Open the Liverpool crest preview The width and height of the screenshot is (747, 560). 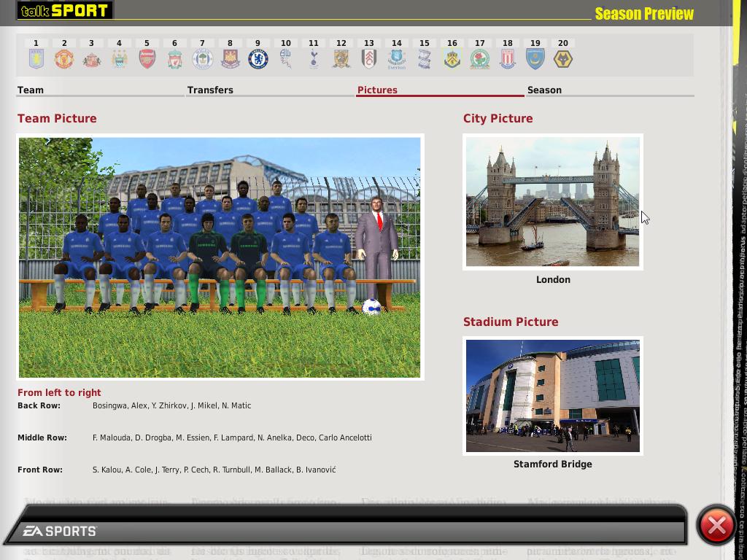[x=174, y=58]
